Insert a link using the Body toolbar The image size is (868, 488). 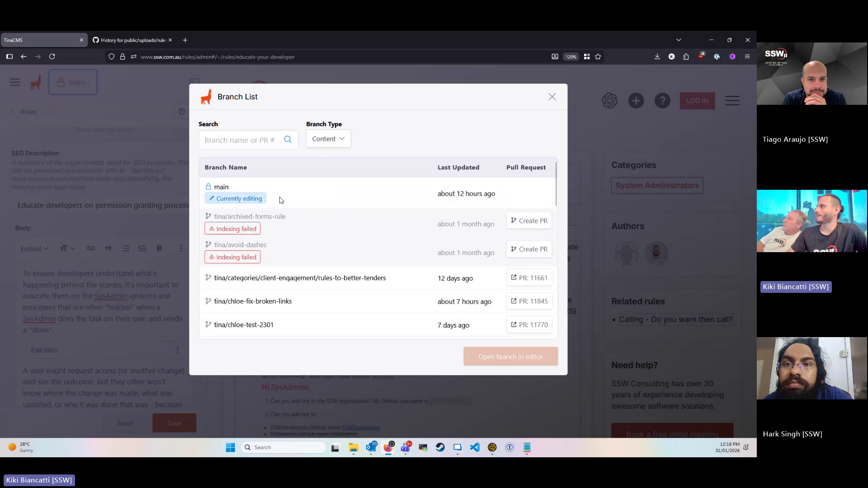click(x=91, y=249)
